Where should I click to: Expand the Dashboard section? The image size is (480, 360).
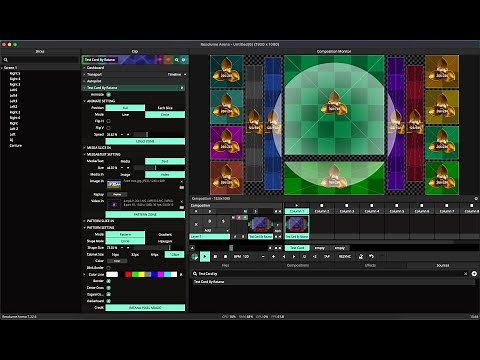coord(84,68)
